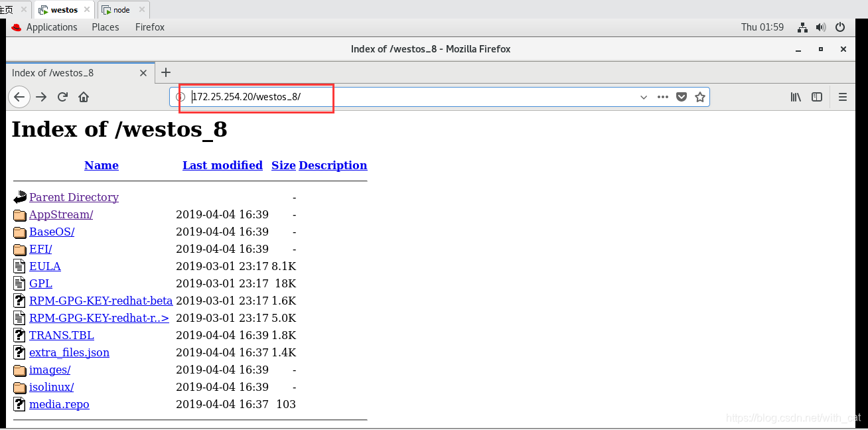Open the Firefox home page

click(84, 97)
